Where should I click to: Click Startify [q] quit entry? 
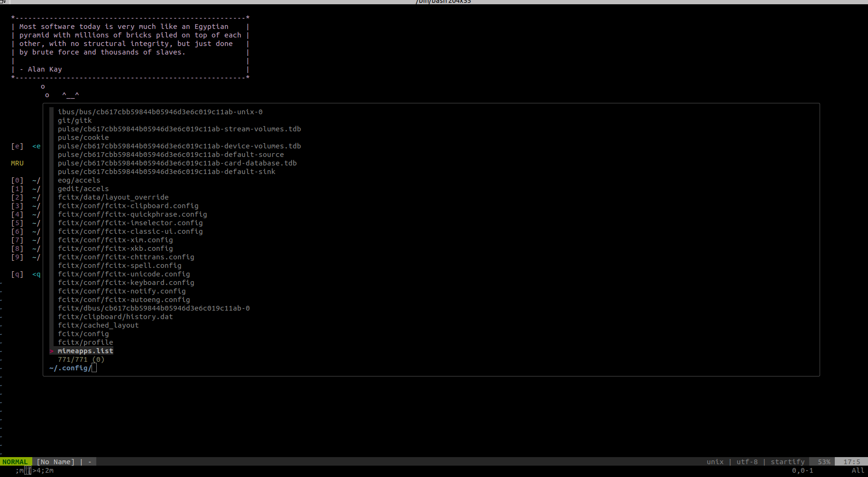pos(26,274)
